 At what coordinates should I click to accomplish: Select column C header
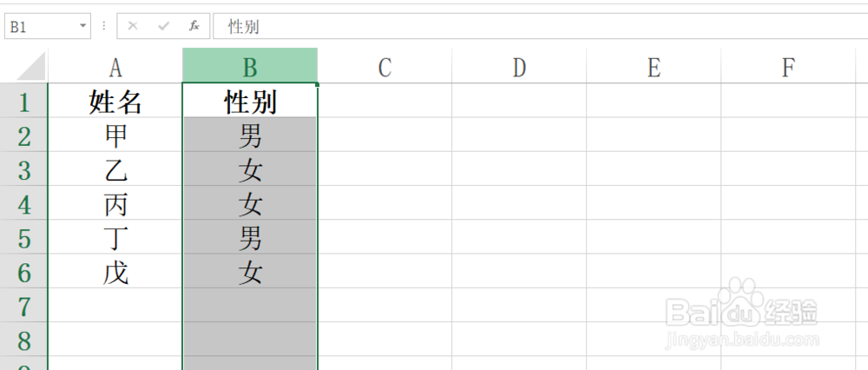385,66
